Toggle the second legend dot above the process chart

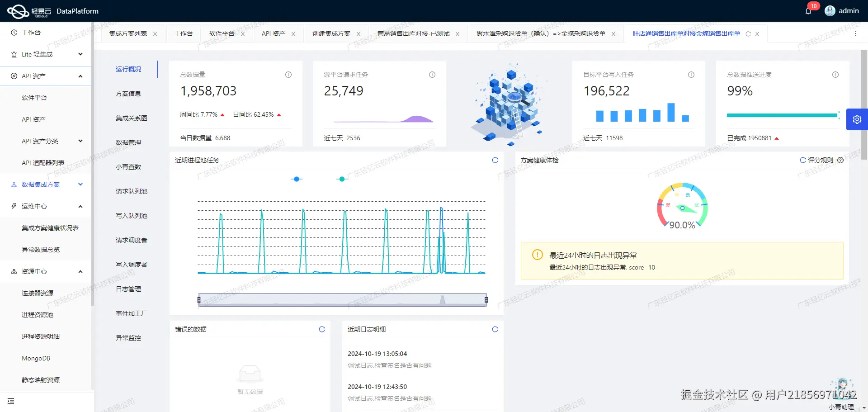[341, 179]
